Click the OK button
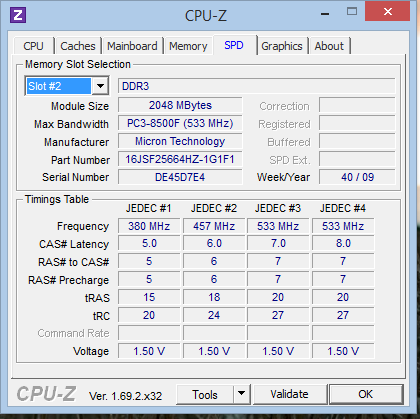Image resolution: width=420 pixels, height=419 pixels. 366,394
